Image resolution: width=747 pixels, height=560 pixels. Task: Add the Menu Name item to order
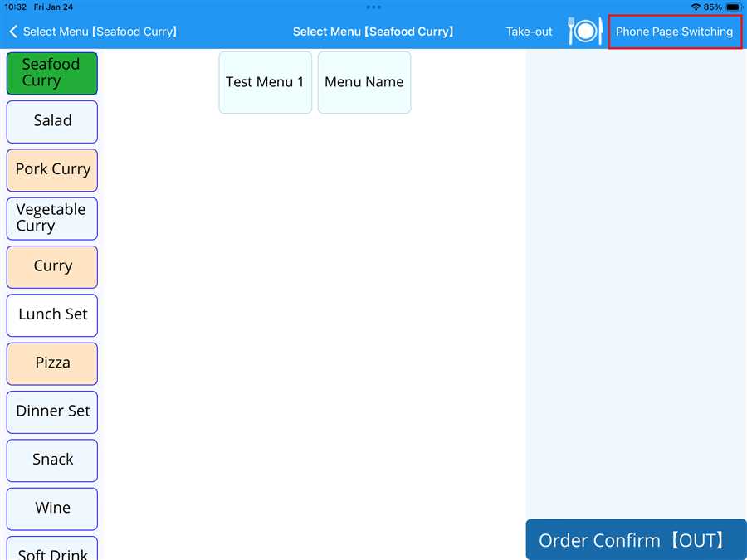click(364, 82)
